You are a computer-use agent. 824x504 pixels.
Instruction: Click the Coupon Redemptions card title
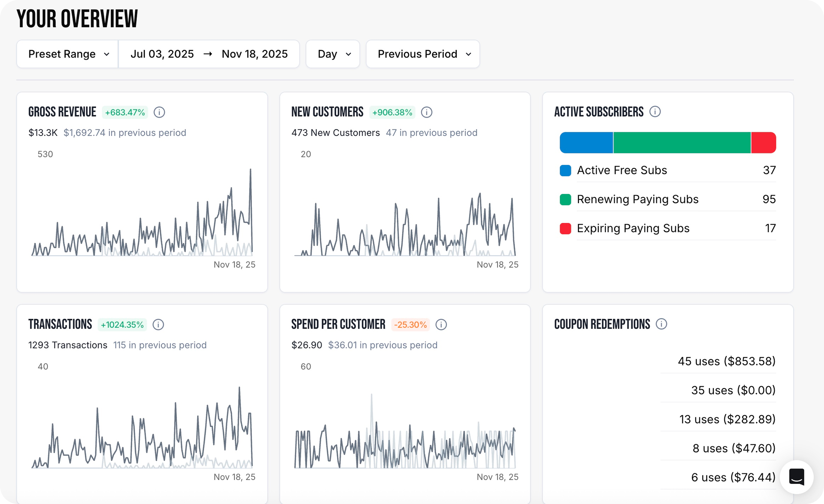[602, 324]
